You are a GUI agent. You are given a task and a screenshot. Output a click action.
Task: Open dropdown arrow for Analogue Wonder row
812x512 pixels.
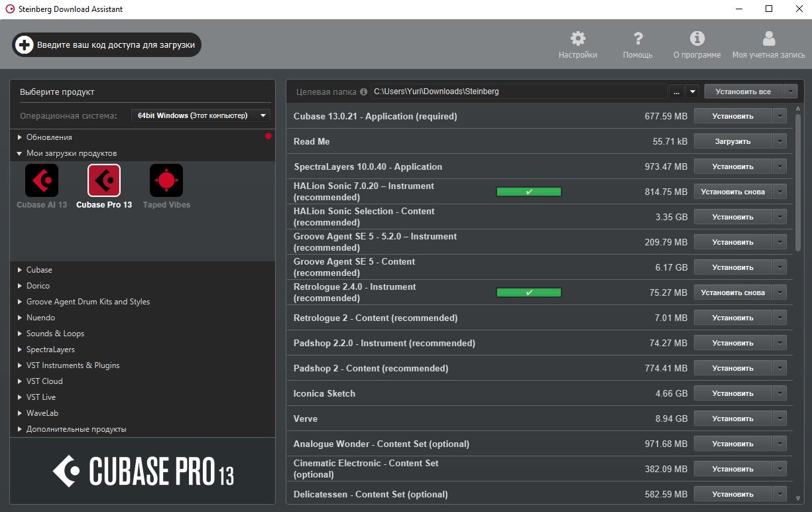click(780, 444)
